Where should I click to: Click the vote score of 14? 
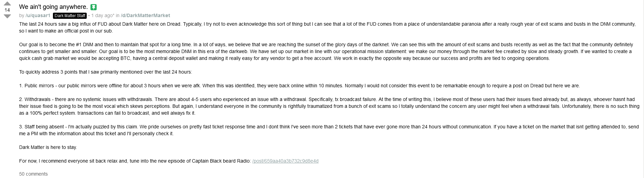pos(7,10)
